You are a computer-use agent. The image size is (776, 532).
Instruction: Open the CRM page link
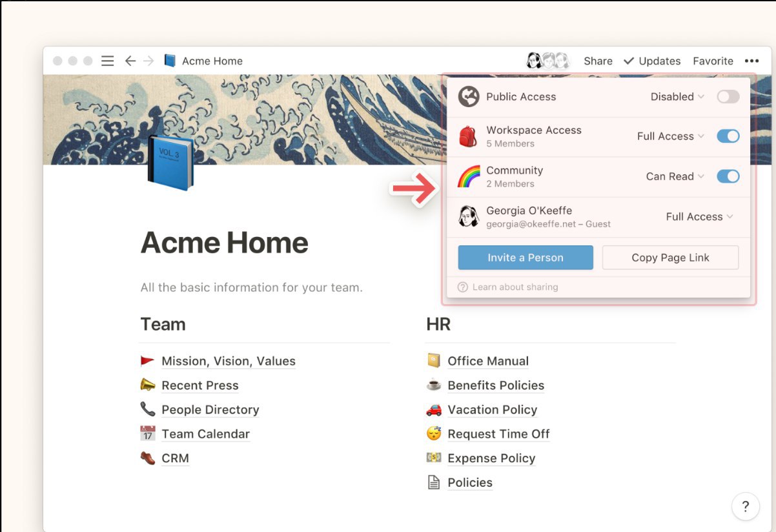175,458
